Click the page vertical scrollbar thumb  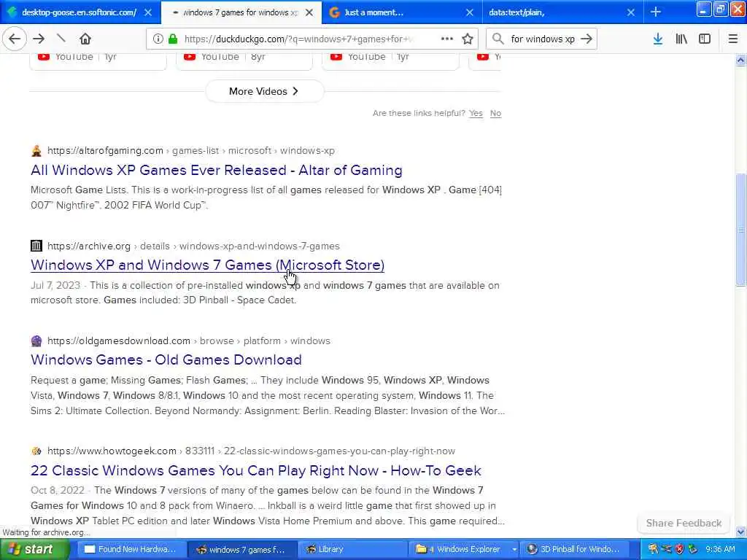pyautogui.click(x=740, y=230)
